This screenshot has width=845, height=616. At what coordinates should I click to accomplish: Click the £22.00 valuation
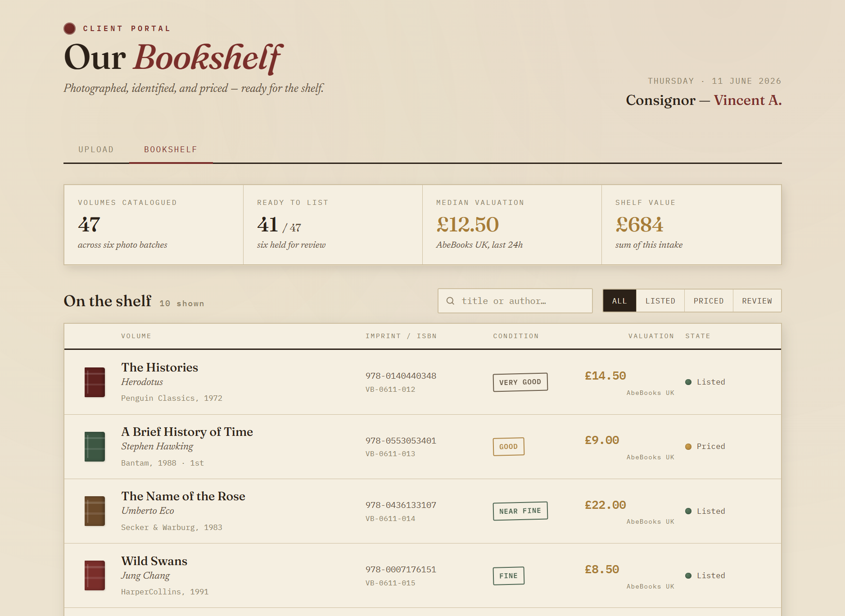click(605, 505)
